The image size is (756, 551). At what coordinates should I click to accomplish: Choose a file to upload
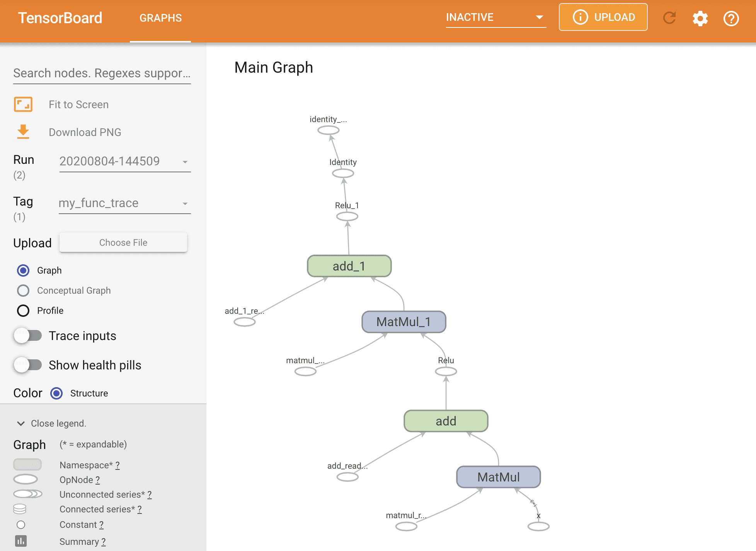pyautogui.click(x=123, y=241)
